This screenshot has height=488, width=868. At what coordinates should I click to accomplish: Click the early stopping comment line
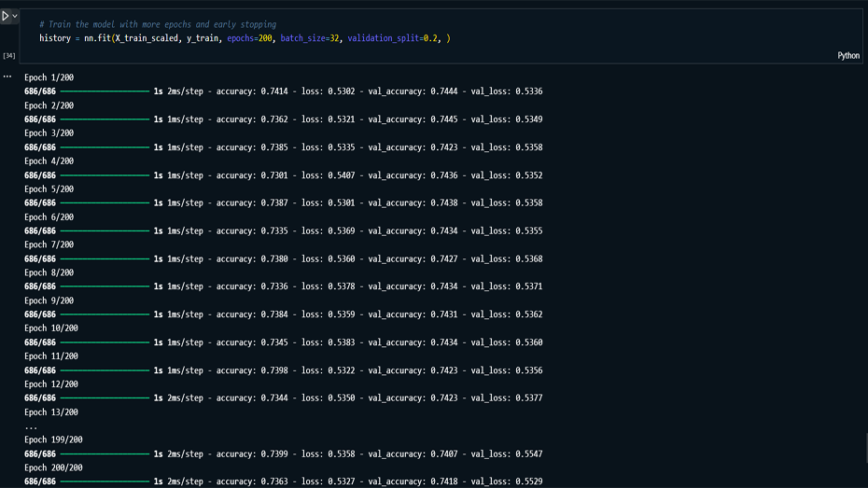click(158, 24)
